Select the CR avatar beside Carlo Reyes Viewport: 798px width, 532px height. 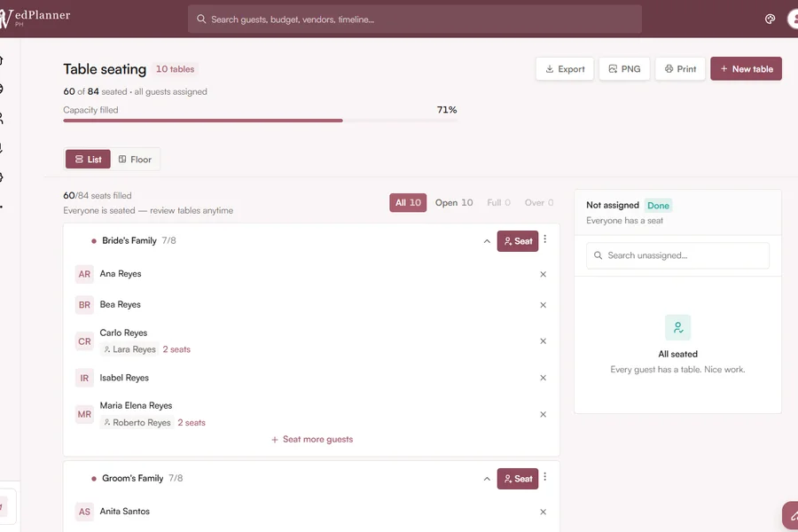(84, 341)
